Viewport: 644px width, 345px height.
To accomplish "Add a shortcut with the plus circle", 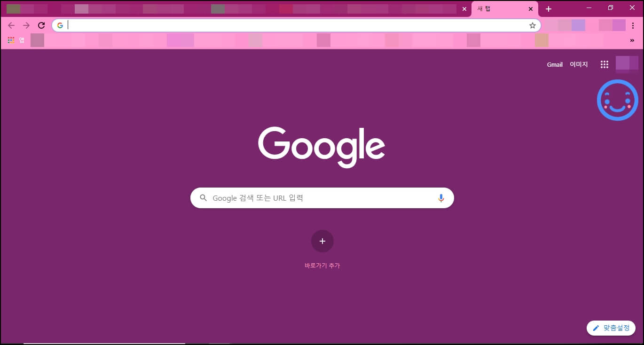I will tap(322, 241).
